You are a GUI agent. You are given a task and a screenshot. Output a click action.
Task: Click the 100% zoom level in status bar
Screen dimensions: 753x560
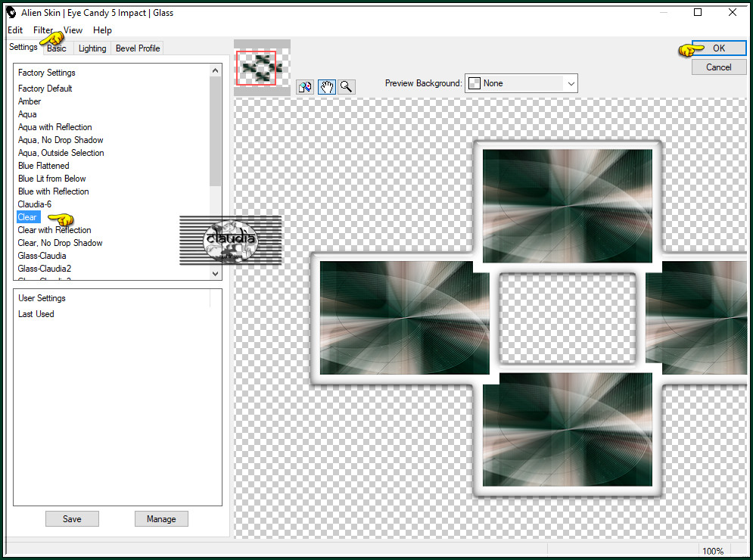click(x=713, y=552)
